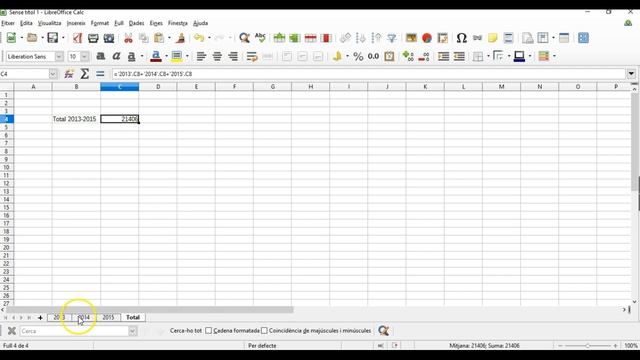This screenshot has height=360, width=640.
Task: Open Paste options dropdown arrow
Action: 169,38
